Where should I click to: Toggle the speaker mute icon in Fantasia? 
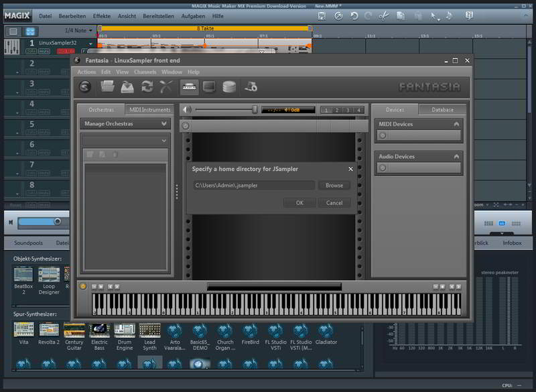click(187, 110)
